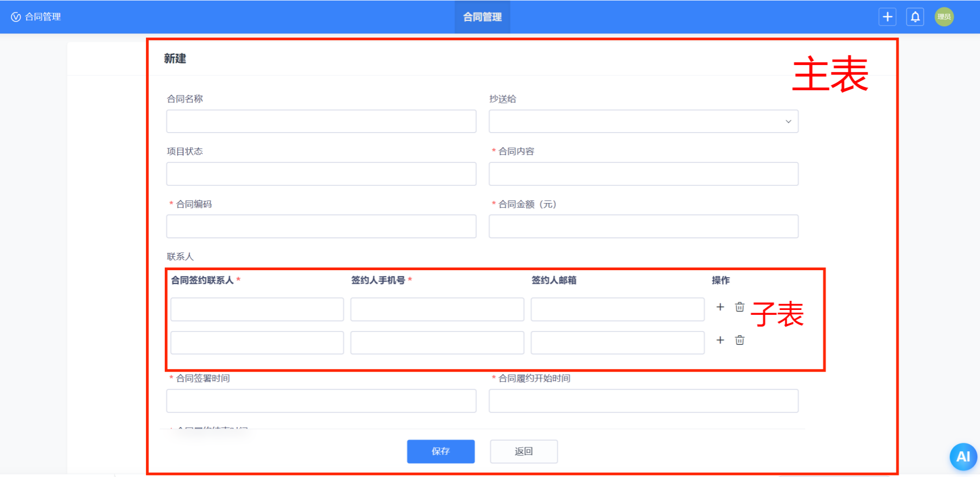Open the 合同履约开始时间 date field
This screenshot has width=980, height=477.
[643, 401]
